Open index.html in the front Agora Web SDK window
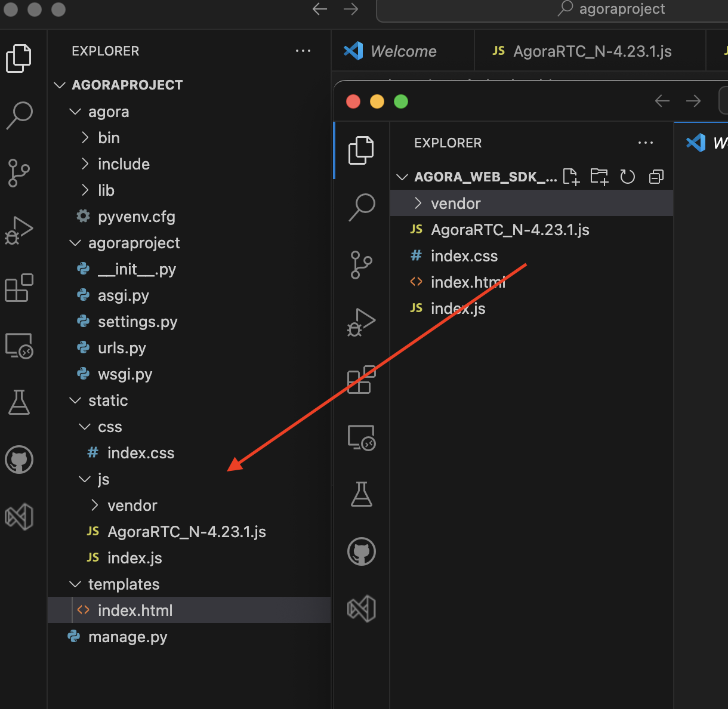 (x=532, y=282)
